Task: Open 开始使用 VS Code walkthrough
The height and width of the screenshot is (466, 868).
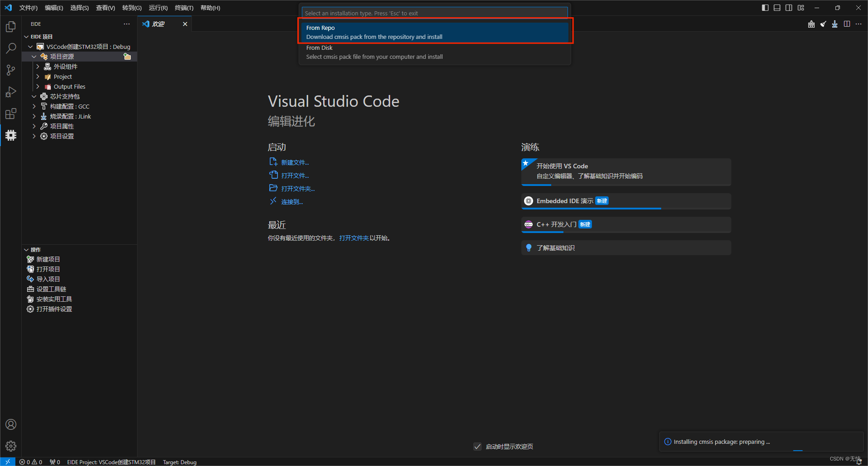Action: (626, 172)
